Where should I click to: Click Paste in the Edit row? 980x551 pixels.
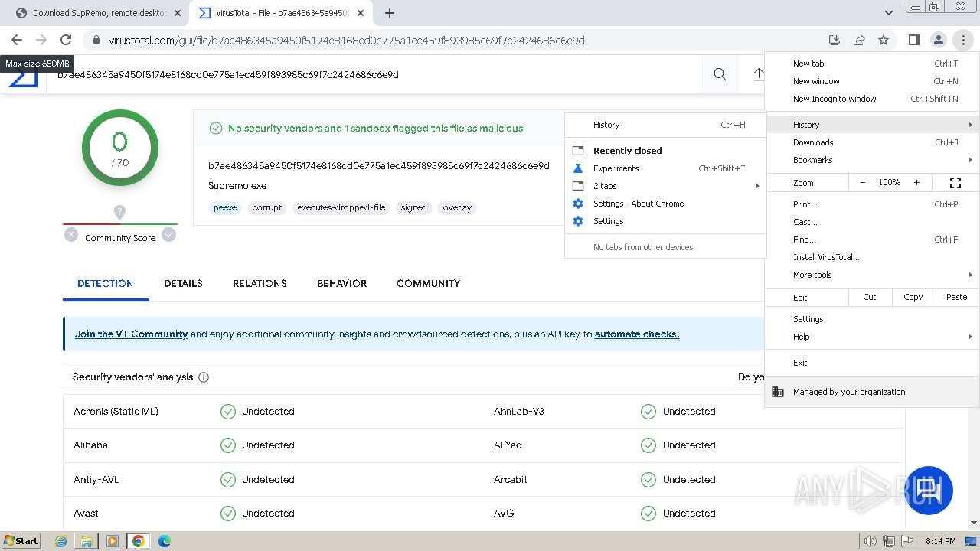957,297
